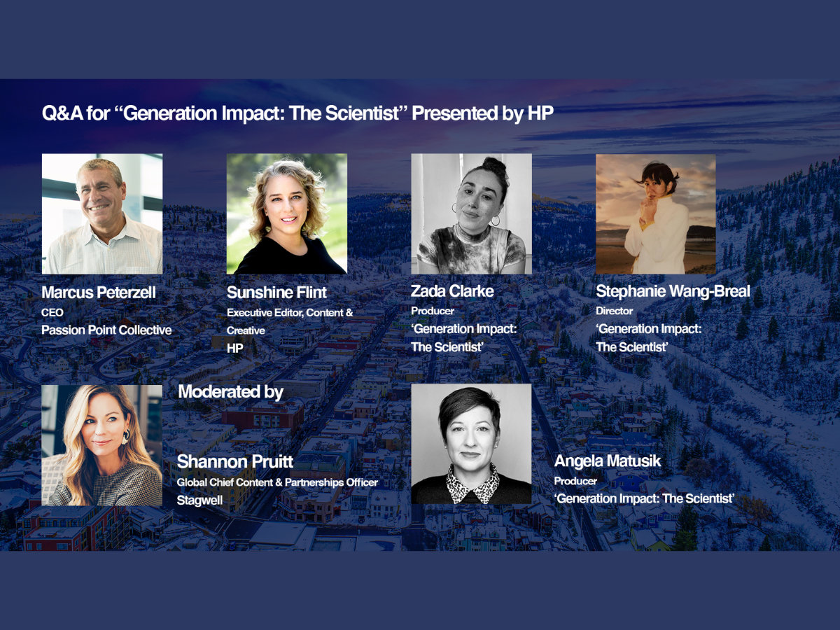840x630 pixels.
Task: Select Sunshine Flint's portrait photo
Action: click(286, 213)
